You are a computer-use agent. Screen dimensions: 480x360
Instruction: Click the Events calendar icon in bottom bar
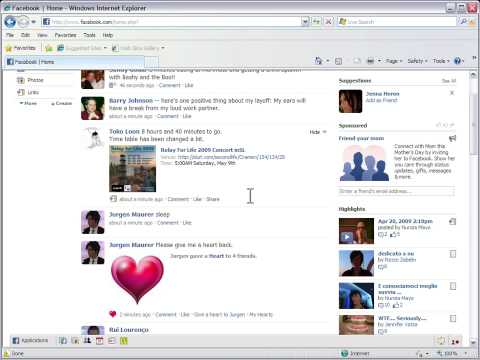click(x=99, y=340)
